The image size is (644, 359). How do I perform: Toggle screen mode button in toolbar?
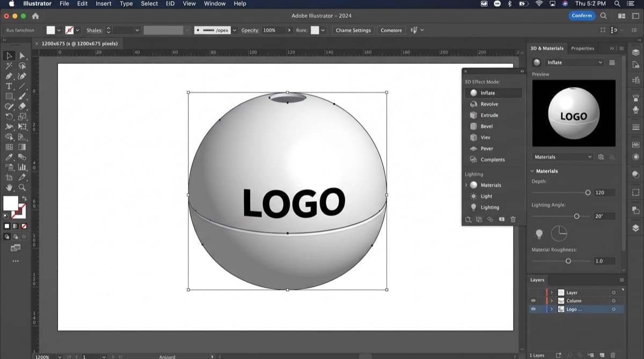coord(15,248)
